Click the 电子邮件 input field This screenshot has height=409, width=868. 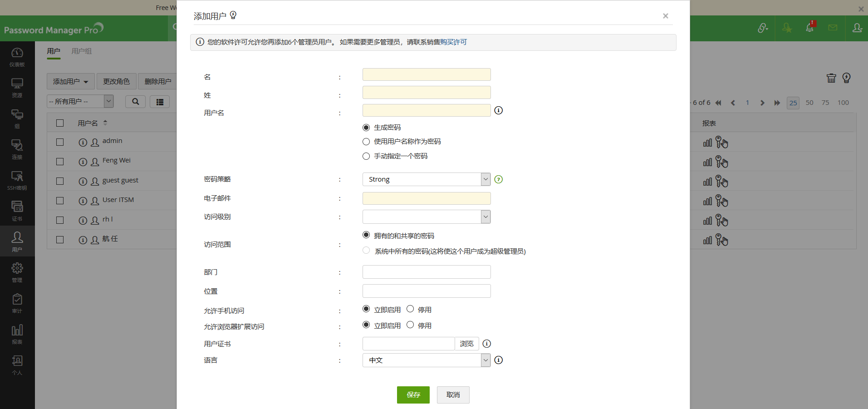(x=427, y=198)
